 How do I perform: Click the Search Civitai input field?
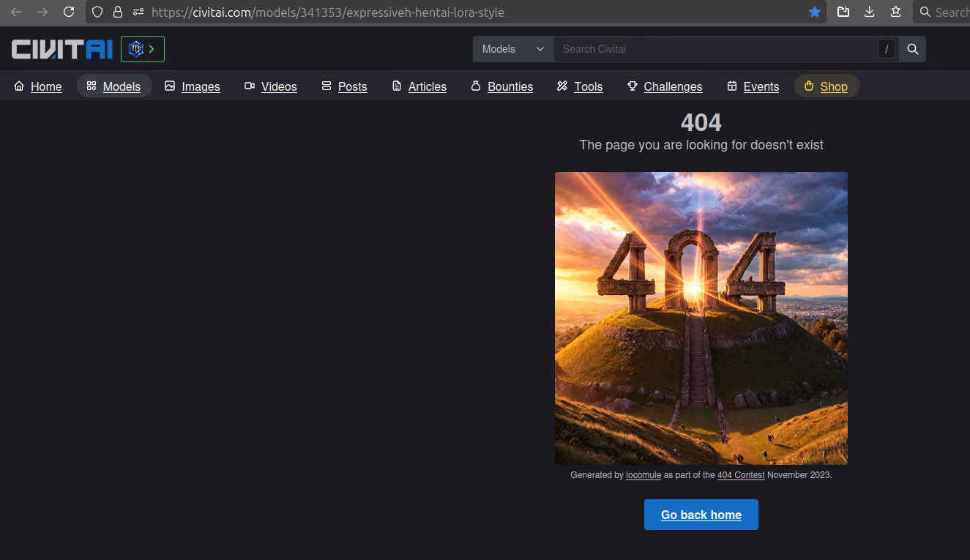[715, 49]
